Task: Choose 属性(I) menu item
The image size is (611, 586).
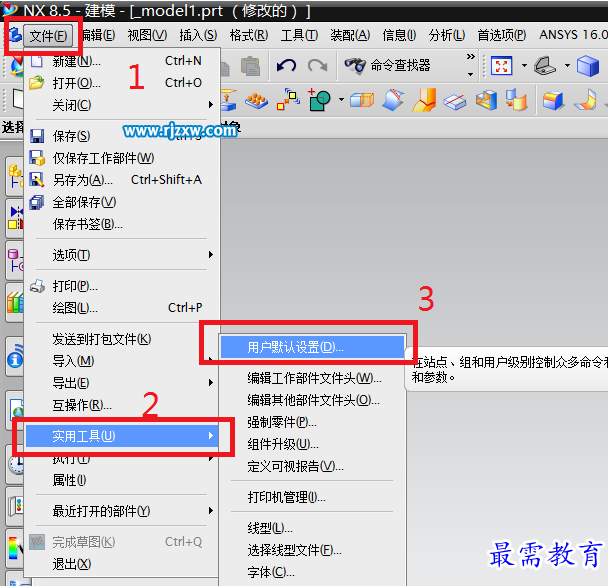Action: (122, 480)
